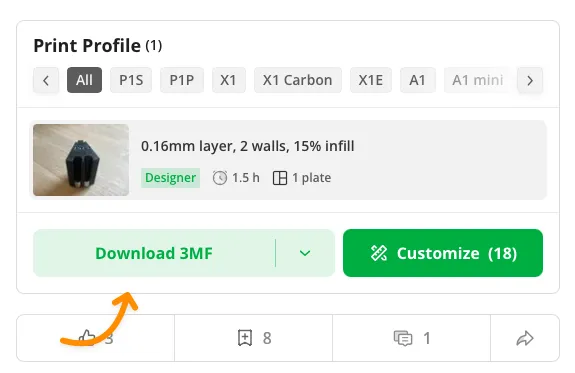
Task: Click the Customize (18) button
Action: (x=443, y=253)
